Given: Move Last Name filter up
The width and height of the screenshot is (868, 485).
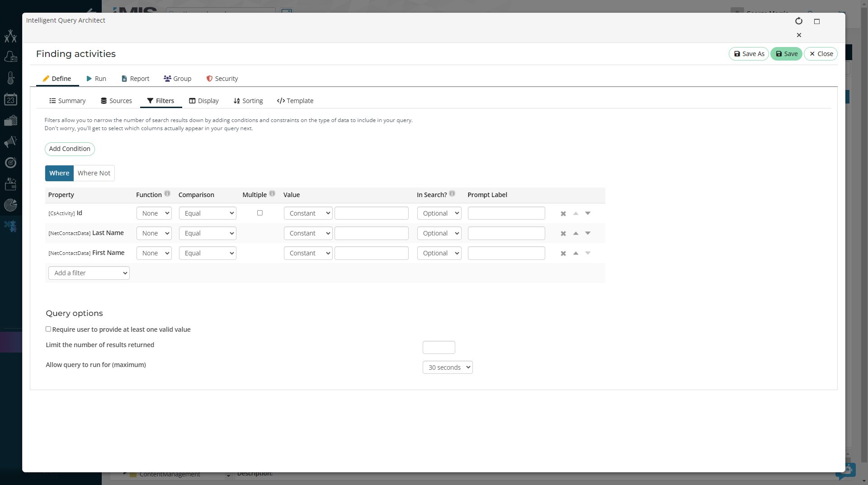Looking at the screenshot, I should 576,233.
